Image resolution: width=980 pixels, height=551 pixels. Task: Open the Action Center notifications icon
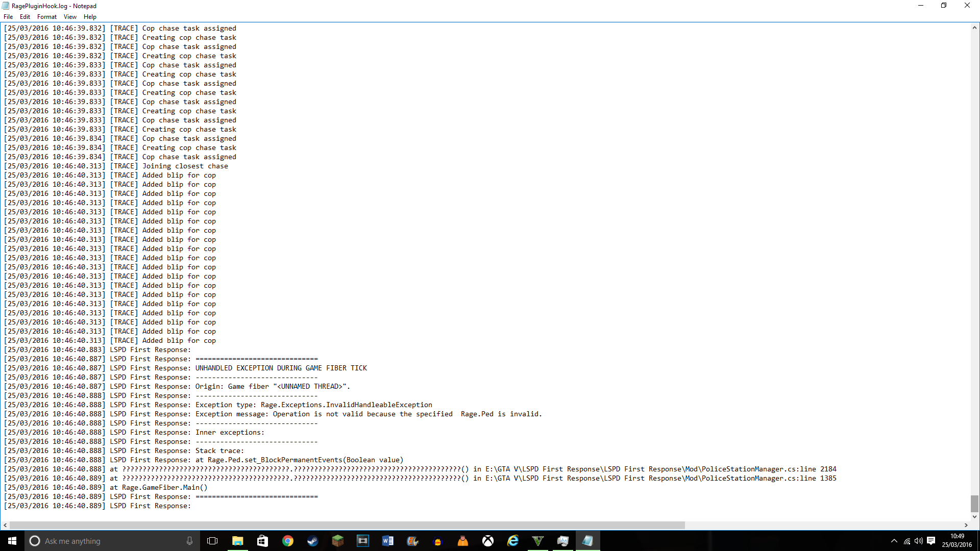(x=931, y=541)
